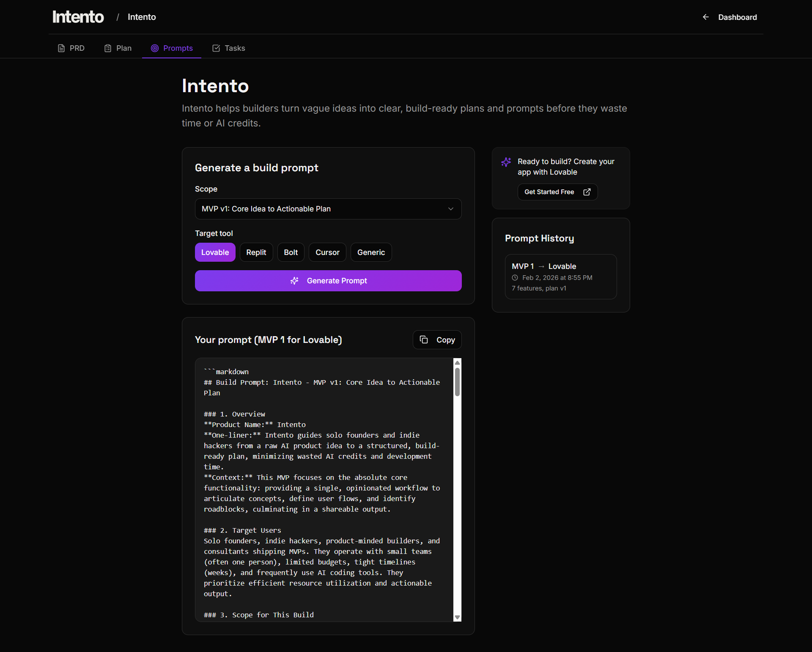Select Generic as the target tool
812x652 pixels.
[371, 252]
